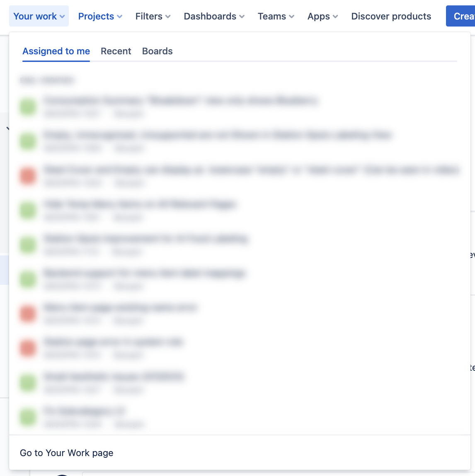Expand the Projects dropdown
The height and width of the screenshot is (476, 475).
coord(100,16)
